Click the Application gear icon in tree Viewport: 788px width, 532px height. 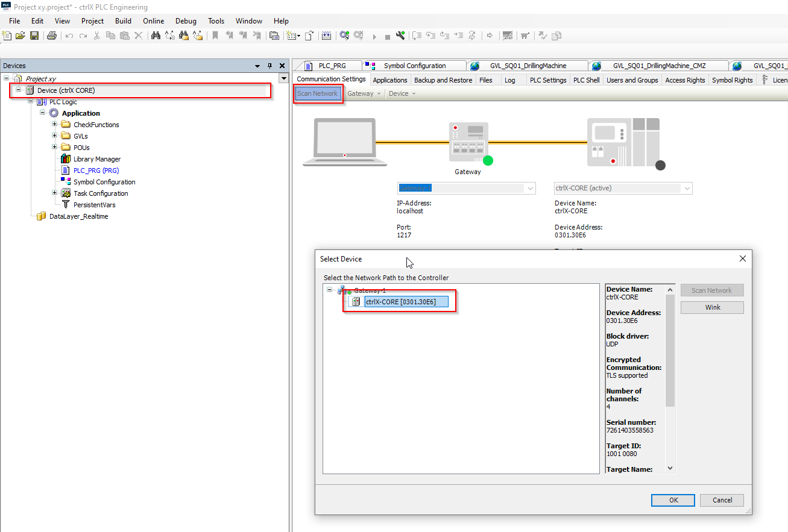coord(54,113)
